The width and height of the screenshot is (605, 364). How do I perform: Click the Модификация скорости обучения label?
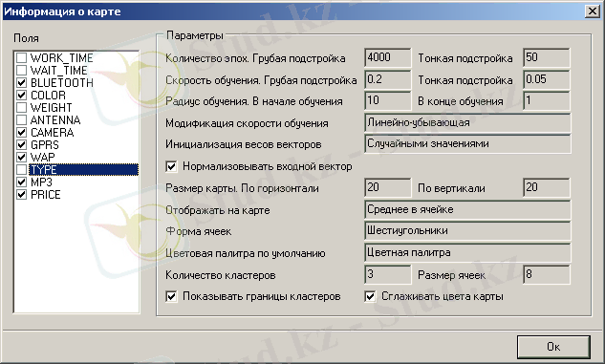[x=247, y=123]
